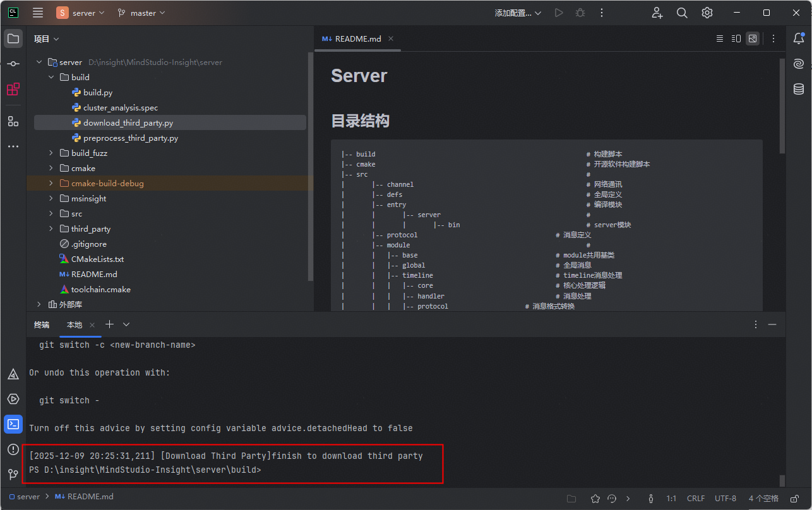Close the README.md editor tab
This screenshot has height=510, width=812.
point(391,39)
